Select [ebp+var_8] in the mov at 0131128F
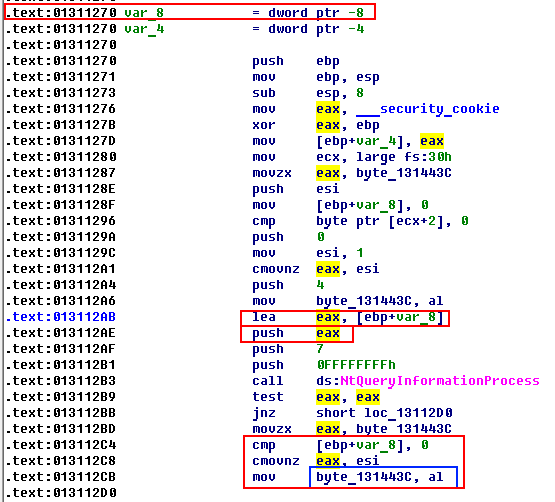 (x=360, y=205)
